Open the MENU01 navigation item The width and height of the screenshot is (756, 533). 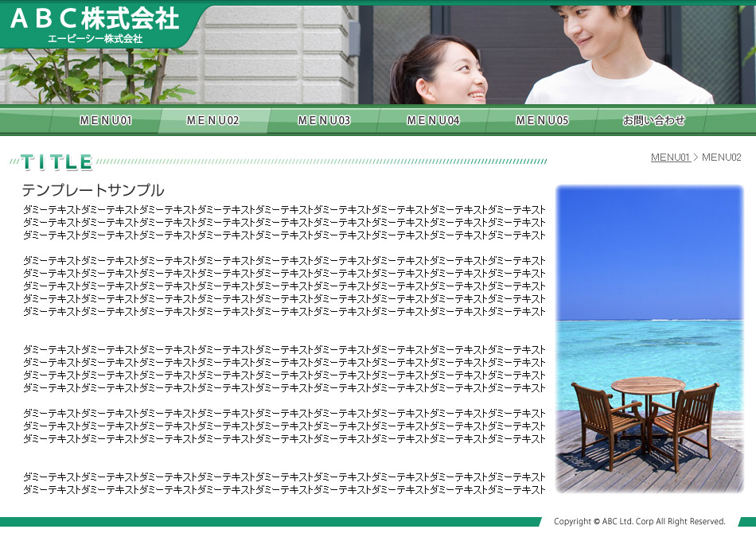pyautogui.click(x=106, y=120)
